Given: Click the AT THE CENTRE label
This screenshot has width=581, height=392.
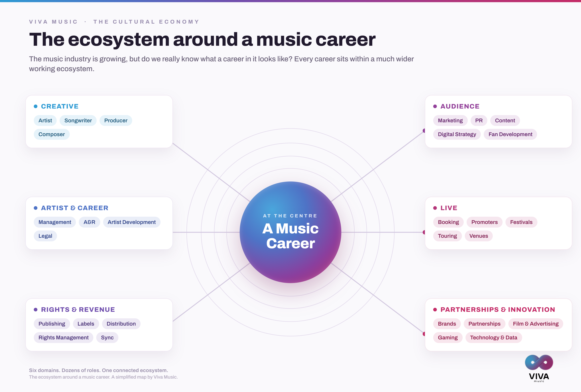Looking at the screenshot, I should 290,216.
